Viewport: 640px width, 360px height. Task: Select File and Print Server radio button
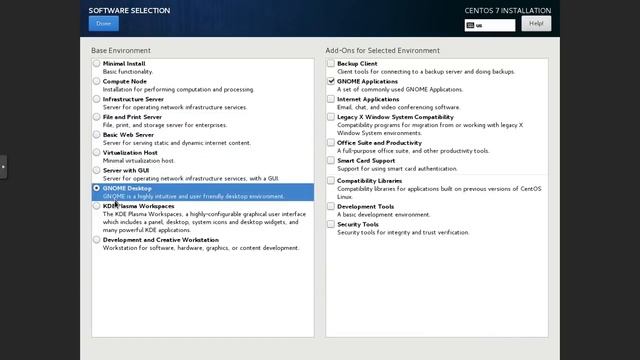tap(96, 117)
